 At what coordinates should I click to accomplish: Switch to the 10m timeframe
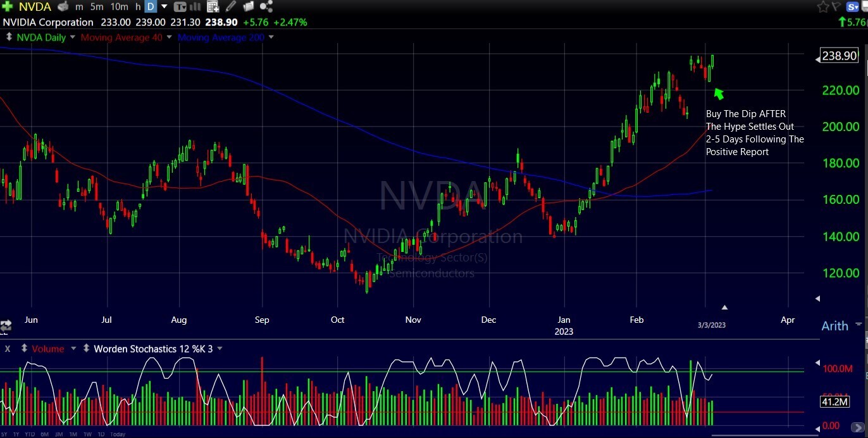pos(120,7)
